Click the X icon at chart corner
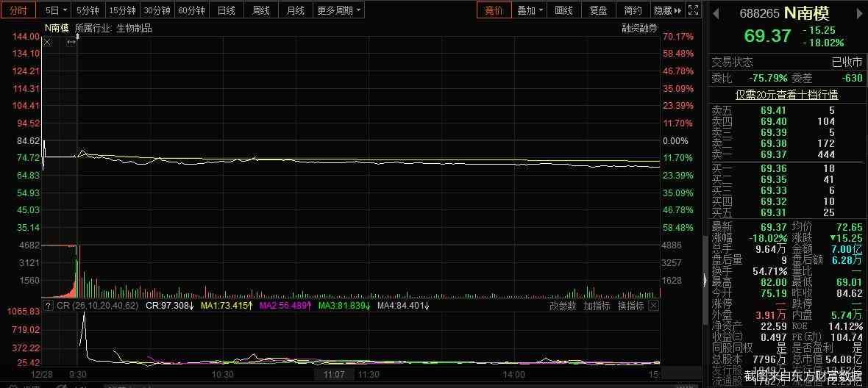The image size is (868, 388). point(47,43)
